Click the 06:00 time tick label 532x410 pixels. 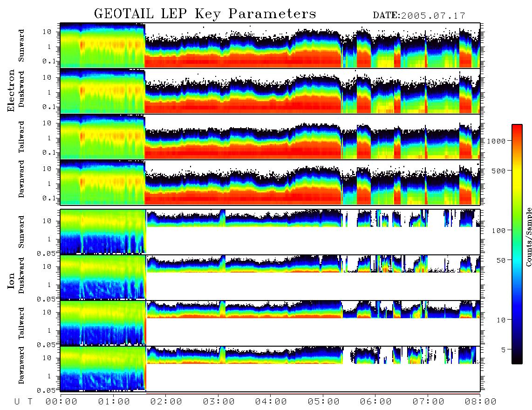click(x=376, y=402)
